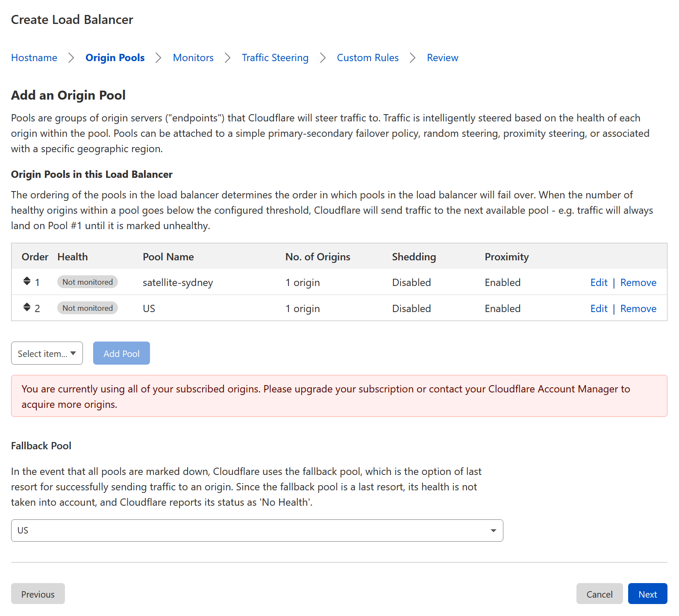679x616 pixels.
Task: Jump to the Traffic Steering step
Action: [x=275, y=58]
